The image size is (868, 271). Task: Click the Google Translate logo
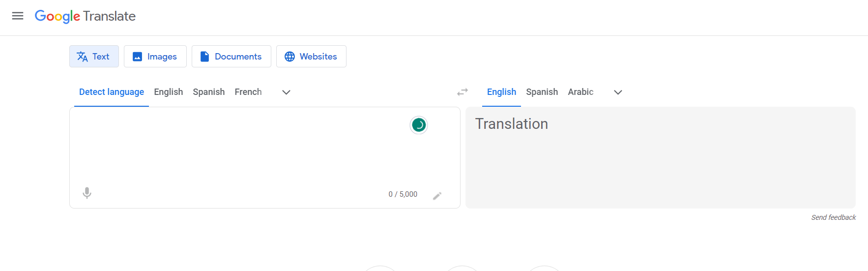[85, 16]
